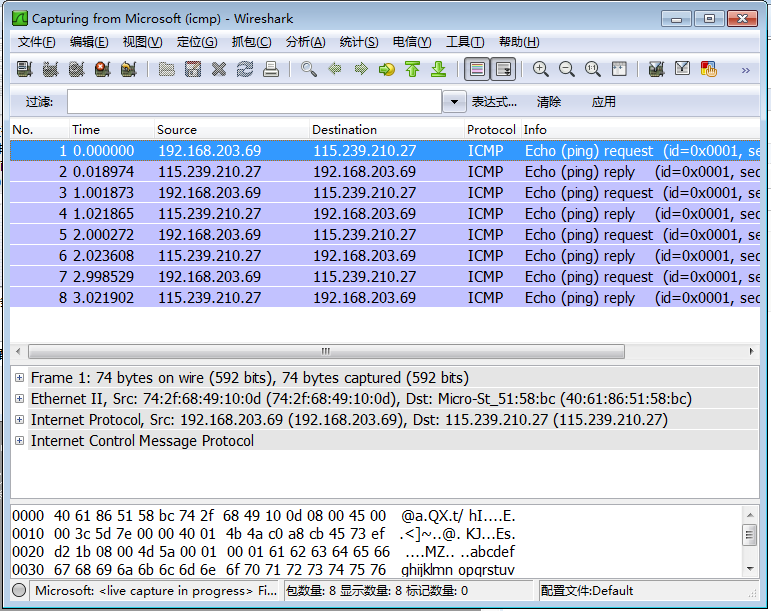Click the find packet magnifier icon
The height and width of the screenshot is (611, 771).
point(309,69)
